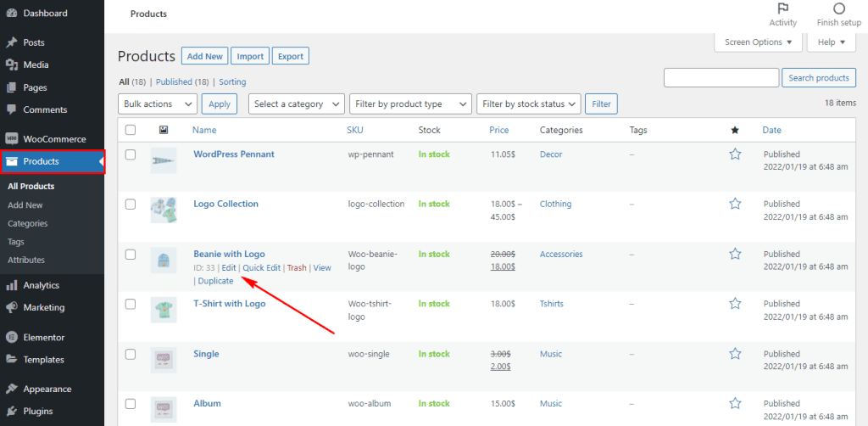This screenshot has height=426, width=868.
Task: Sort by the featured star column header
Action: (735, 130)
